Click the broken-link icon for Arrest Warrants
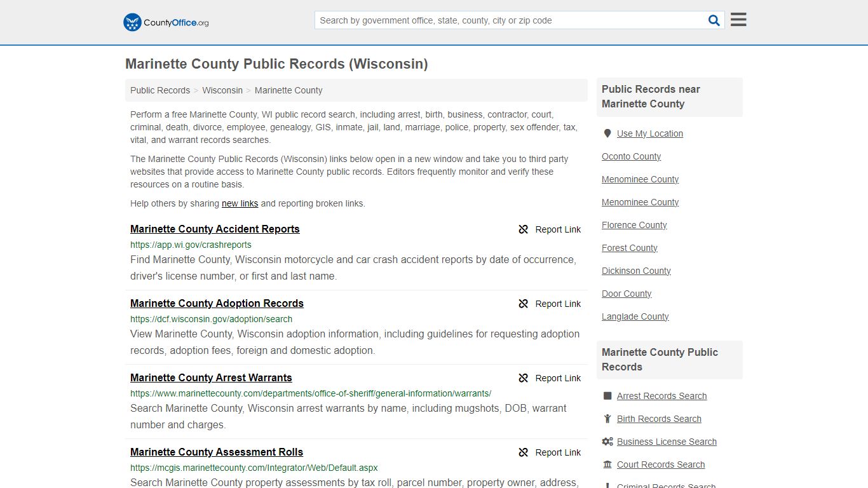Screen dimensions: 868x488 [x=524, y=378]
